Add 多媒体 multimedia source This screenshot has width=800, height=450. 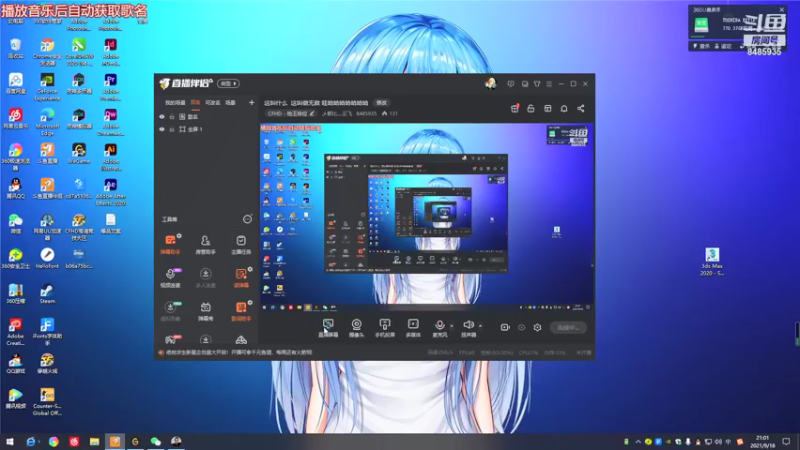pyautogui.click(x=413, y=328)
